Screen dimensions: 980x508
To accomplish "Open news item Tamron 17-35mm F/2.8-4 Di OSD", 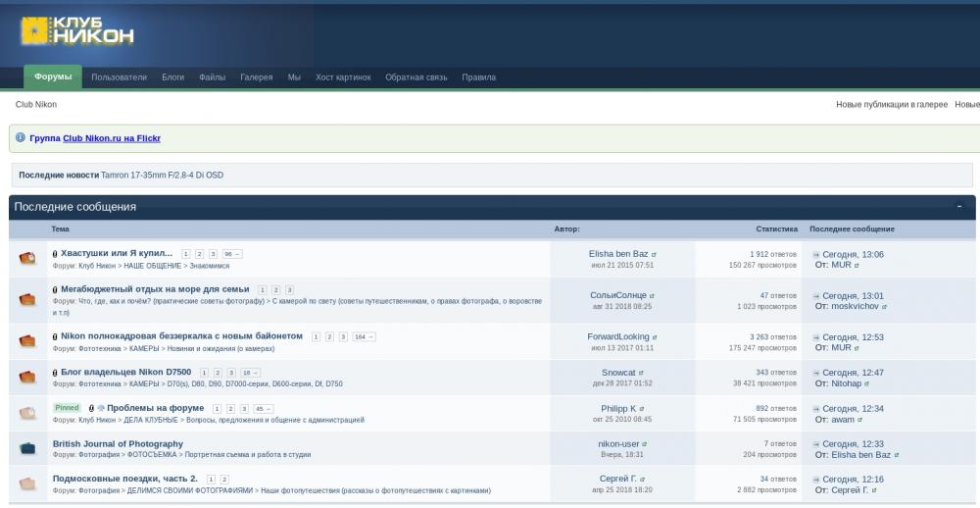I will pyautogui.click(x=162, y=176).
